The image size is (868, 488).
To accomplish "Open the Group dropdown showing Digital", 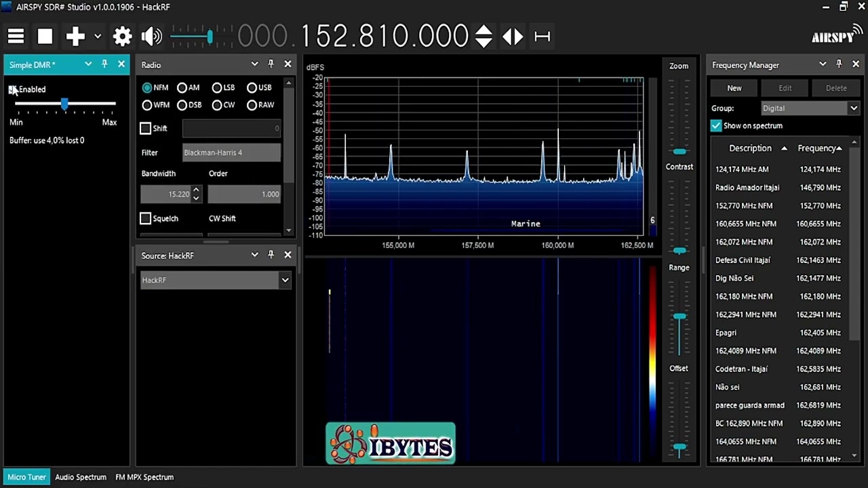I will pos(810,108).
